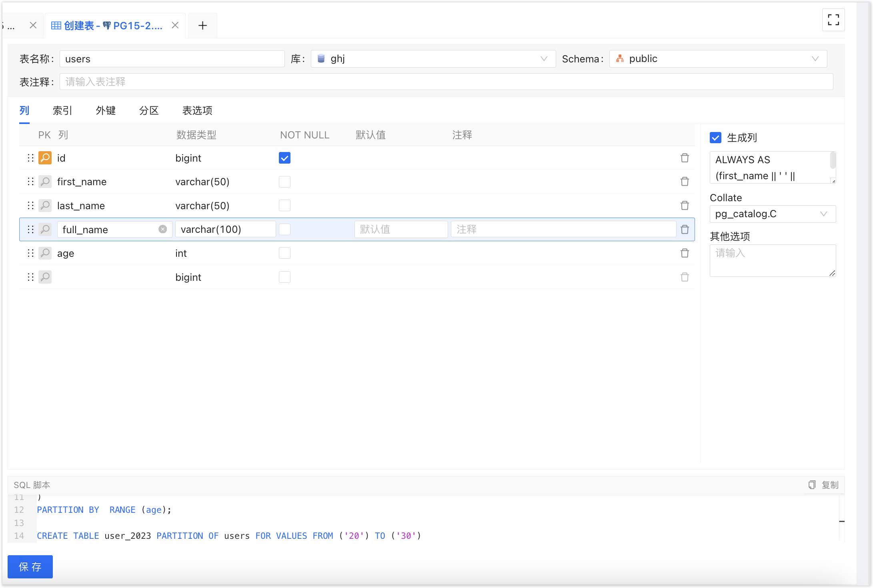Toggle primary key icon for age

point(45,253)
